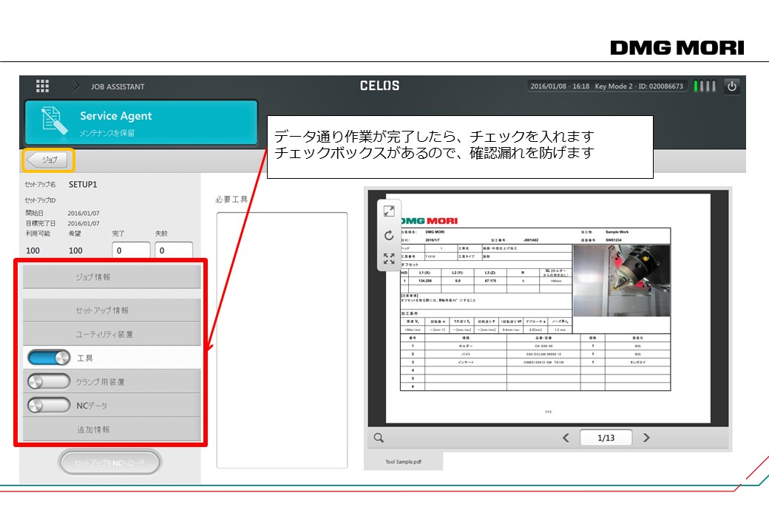Open the セットアップ情報 section
This screenshot has width=769, height=532.
112,310
